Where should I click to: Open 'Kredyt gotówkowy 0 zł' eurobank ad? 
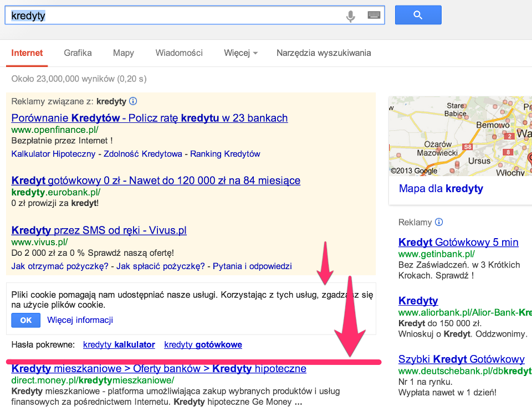(x=156, y=181)
